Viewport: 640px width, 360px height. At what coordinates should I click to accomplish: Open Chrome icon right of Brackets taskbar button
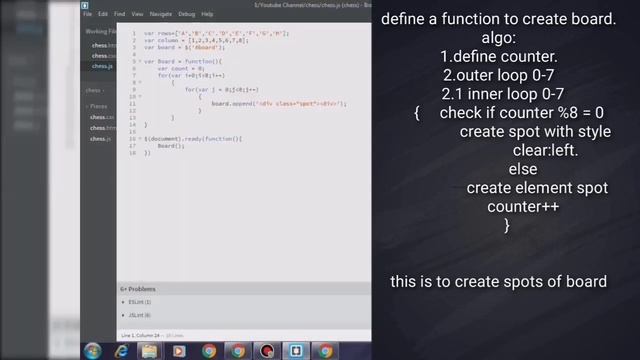[325, 351]
